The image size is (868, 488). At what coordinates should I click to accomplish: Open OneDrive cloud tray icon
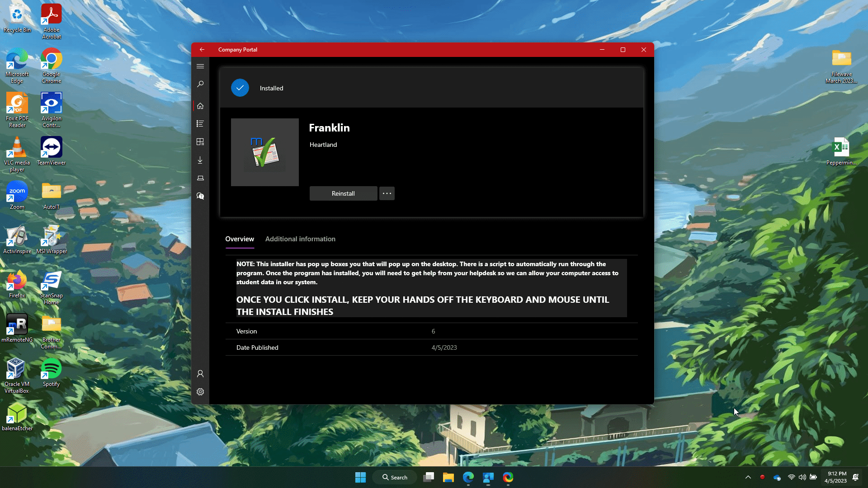[x=777, y=477]
